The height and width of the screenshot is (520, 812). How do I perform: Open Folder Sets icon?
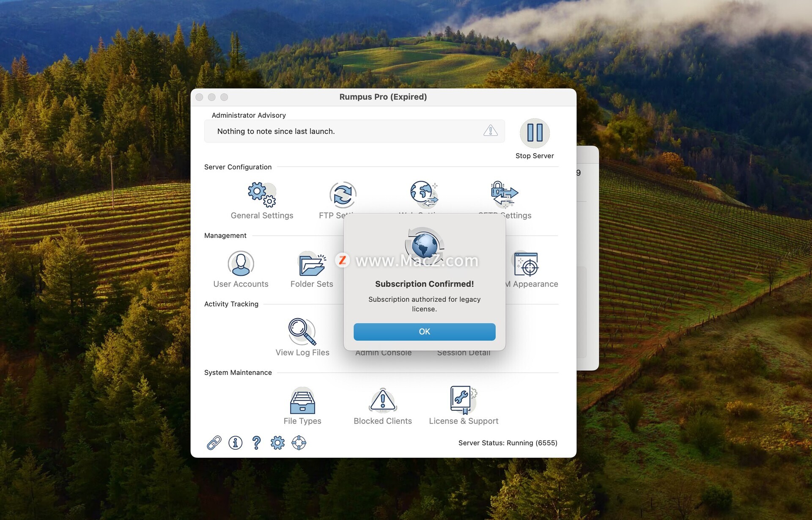pos(312,264)
